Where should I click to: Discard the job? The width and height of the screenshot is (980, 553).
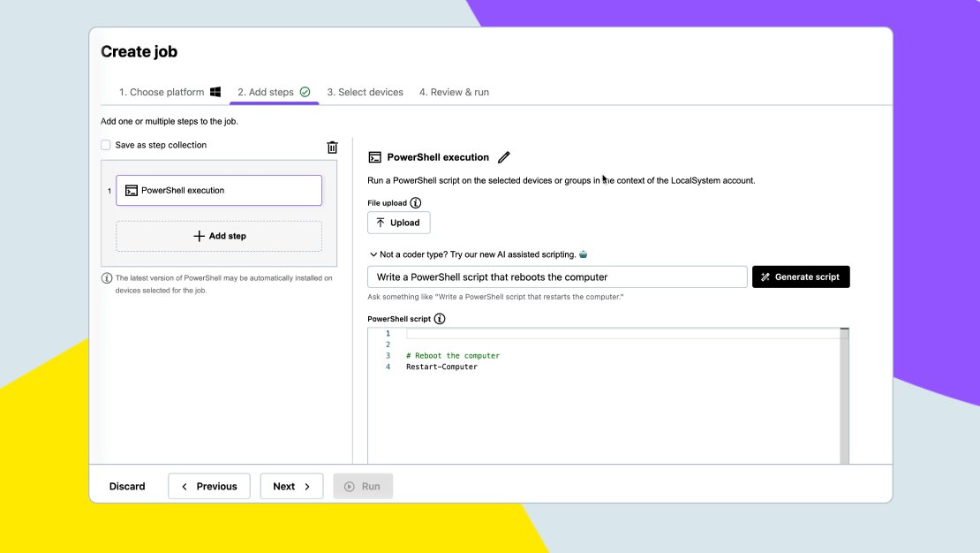tap(127, 486)
